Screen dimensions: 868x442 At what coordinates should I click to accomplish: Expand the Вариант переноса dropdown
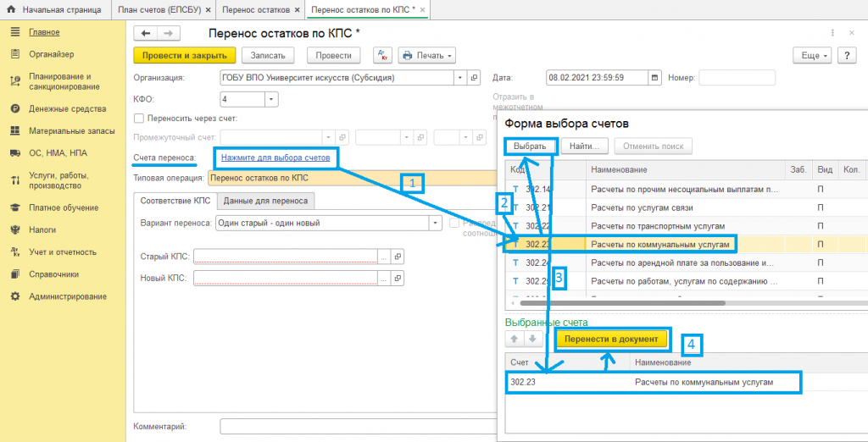click(436, 223)
